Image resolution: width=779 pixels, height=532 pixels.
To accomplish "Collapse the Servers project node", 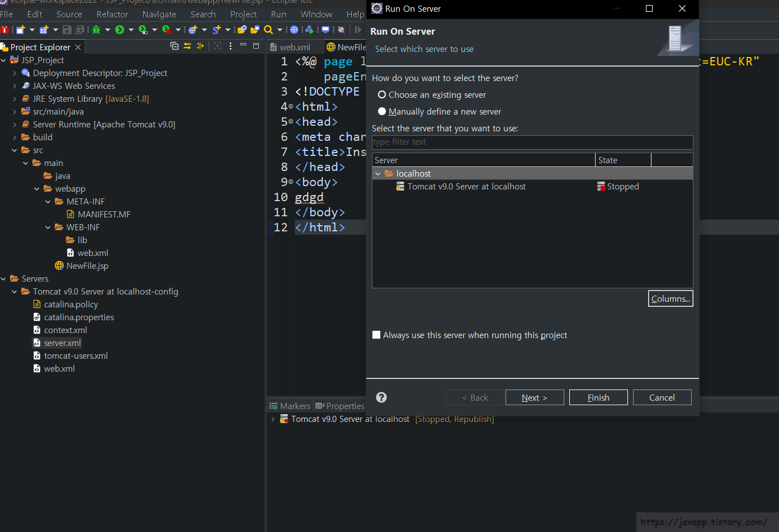I will (x=3, y=279).
